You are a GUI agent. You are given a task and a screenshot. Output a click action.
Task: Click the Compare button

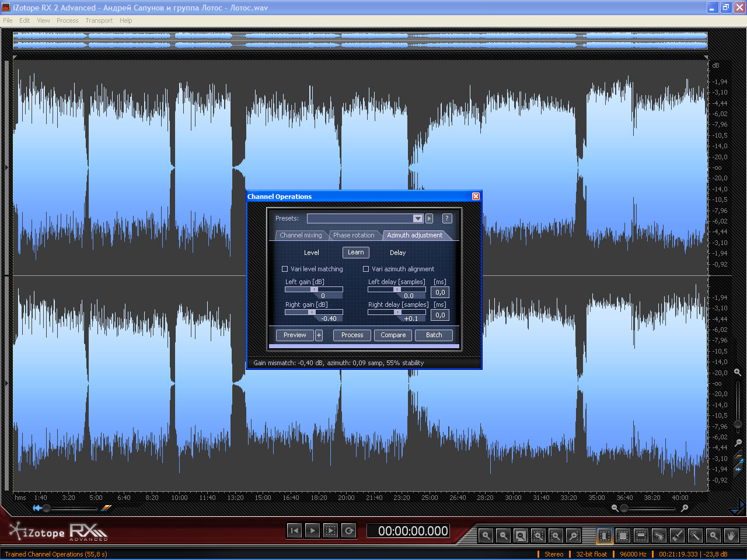tap(393, 335)
